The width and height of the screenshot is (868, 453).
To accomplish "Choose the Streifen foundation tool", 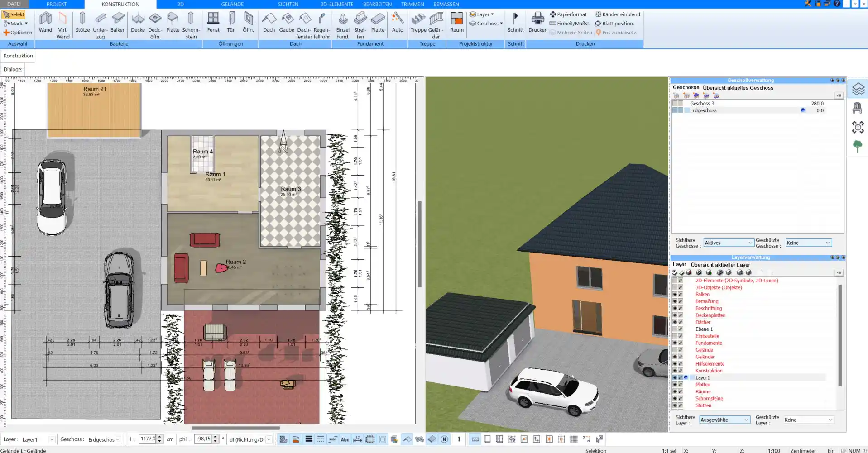I will pos(360,25).
